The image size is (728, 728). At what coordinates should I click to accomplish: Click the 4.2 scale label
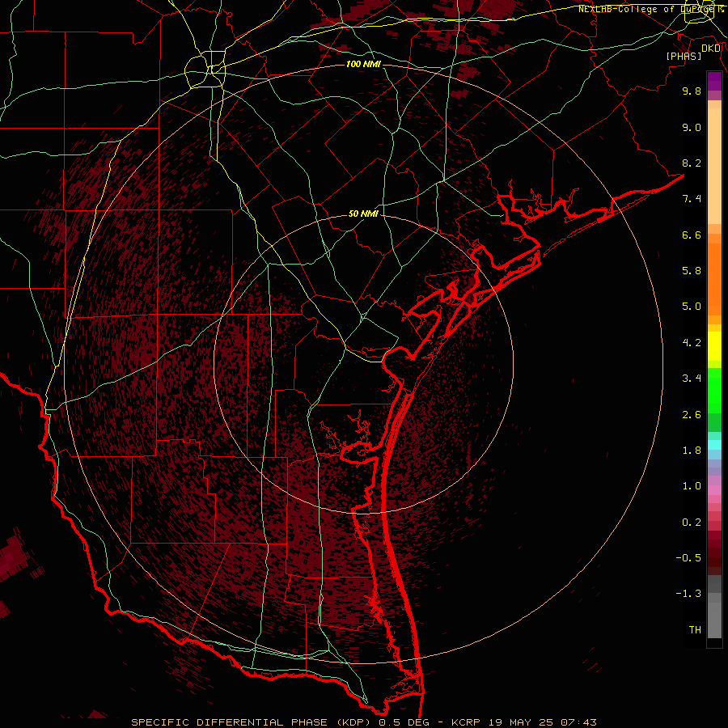(x=692, y=343)
